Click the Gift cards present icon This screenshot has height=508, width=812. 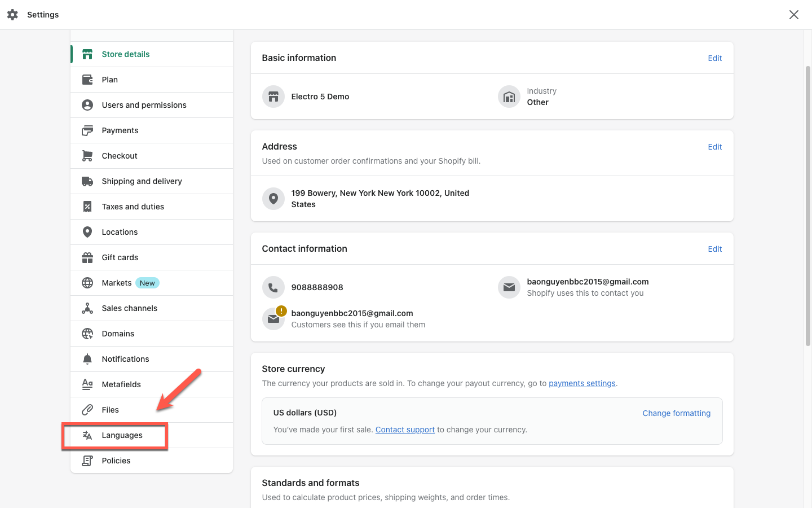(87, 257)
